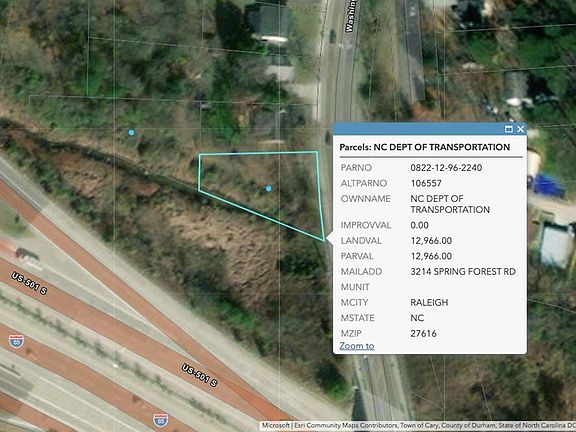Select the ALTPARNO value 106557

[x=426, y=183]
